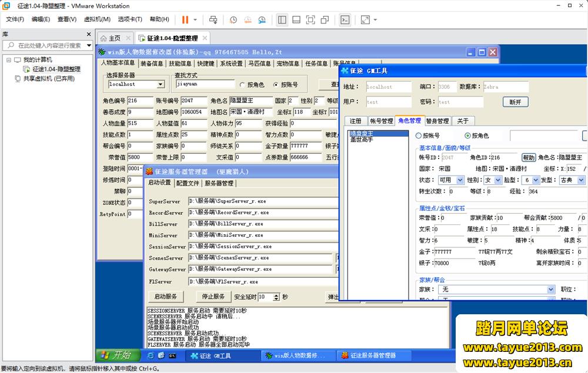The image size is (588, 373).
Task: Open the 宠物信息 tab
Action: (288, 63)
